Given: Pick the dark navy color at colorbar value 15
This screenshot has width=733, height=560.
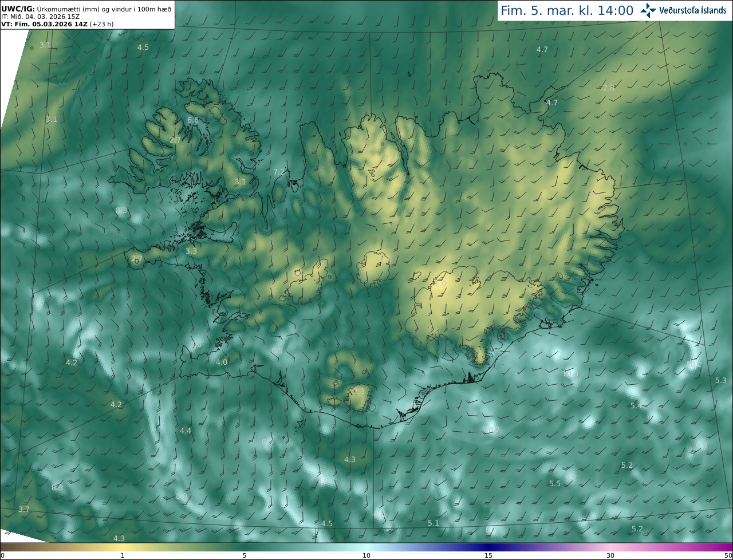Looking at the screenshot, I should pos(488,547).
